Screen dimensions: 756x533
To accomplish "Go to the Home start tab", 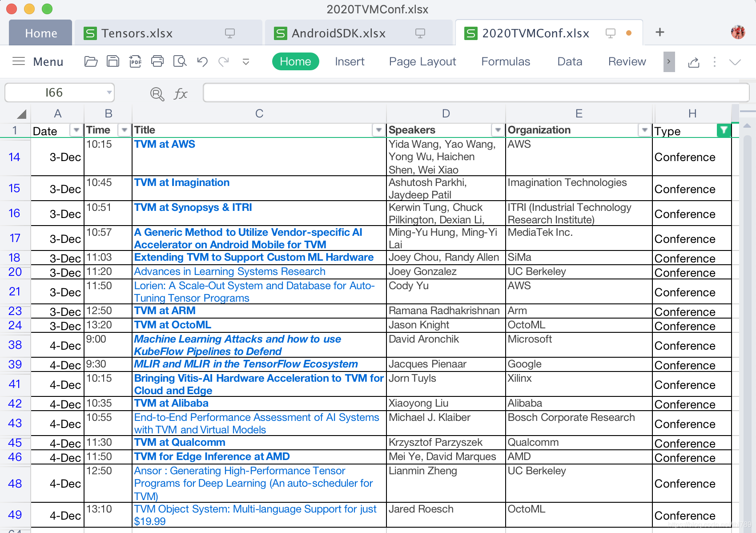I will (41, 33).
